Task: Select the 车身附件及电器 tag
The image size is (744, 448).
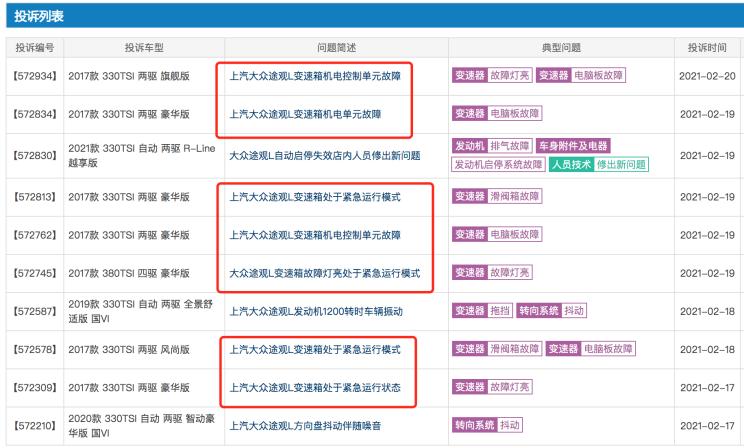Action: pos(573,146)
